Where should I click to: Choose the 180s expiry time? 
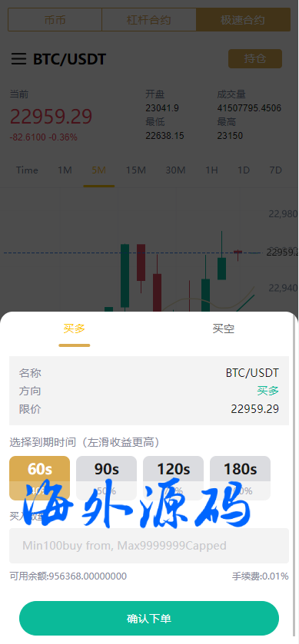point(240,478)
